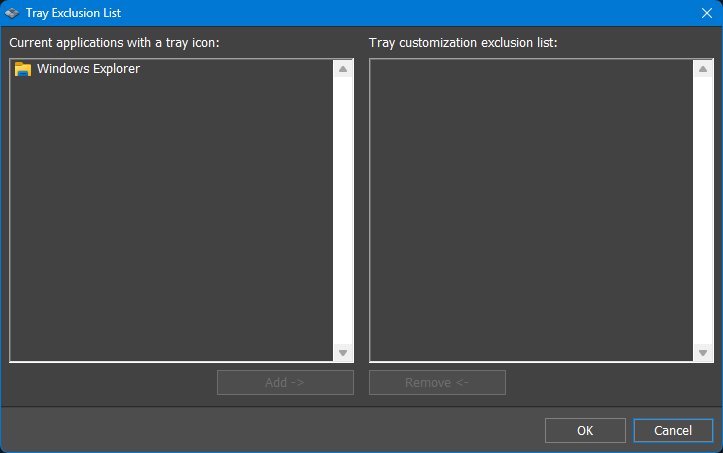
Task: Click the Remove <- button
Action: tap(437, 382)
